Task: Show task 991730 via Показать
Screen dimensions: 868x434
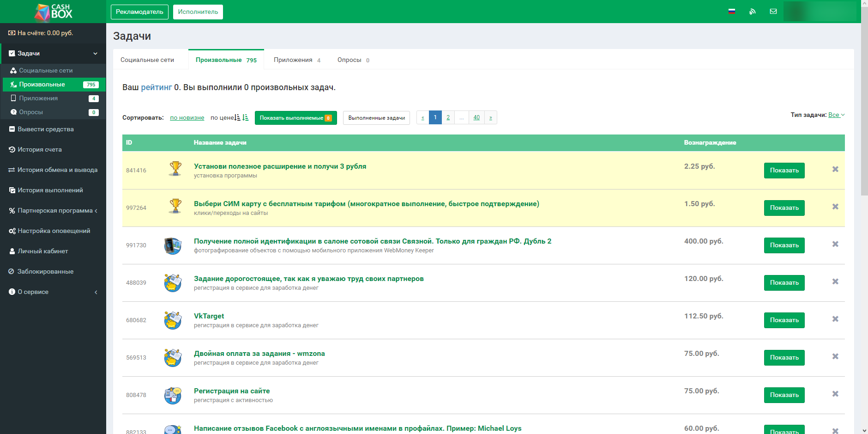Action: (784, 245)
